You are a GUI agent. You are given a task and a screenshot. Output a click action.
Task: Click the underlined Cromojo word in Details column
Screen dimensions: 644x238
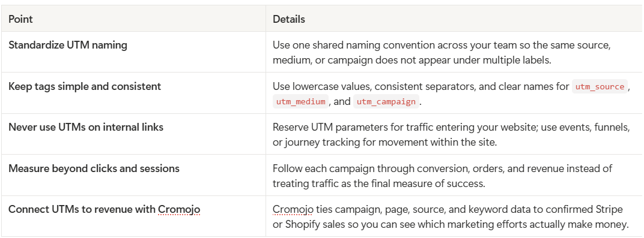[x=293, y=210]
